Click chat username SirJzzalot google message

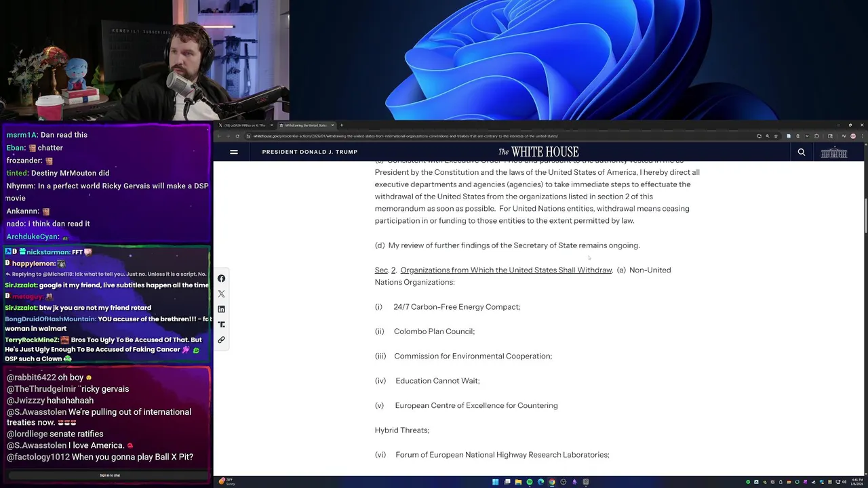coord(21,285)
